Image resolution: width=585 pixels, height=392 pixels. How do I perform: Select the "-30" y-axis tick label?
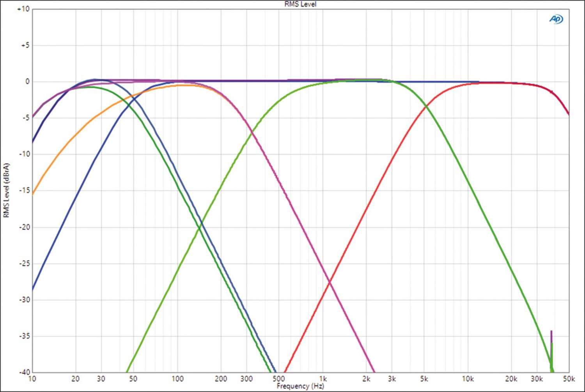click(x=24, y=300)
